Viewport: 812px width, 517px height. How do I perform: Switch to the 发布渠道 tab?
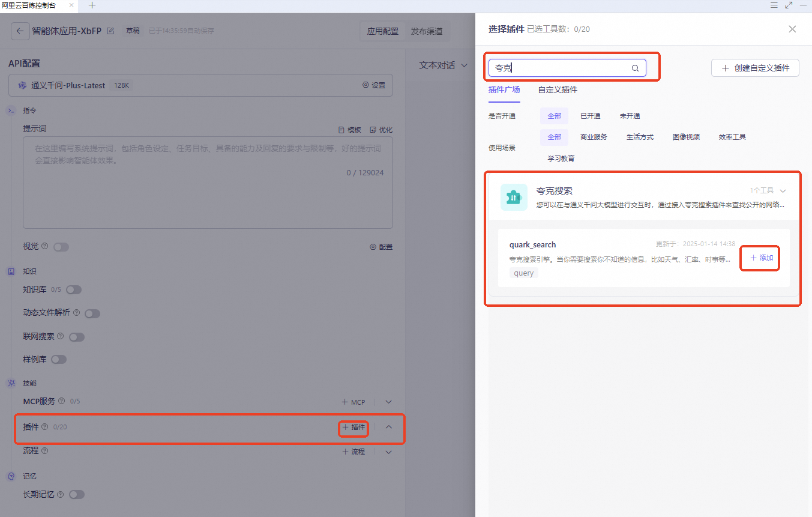click(x=427, y=31)
